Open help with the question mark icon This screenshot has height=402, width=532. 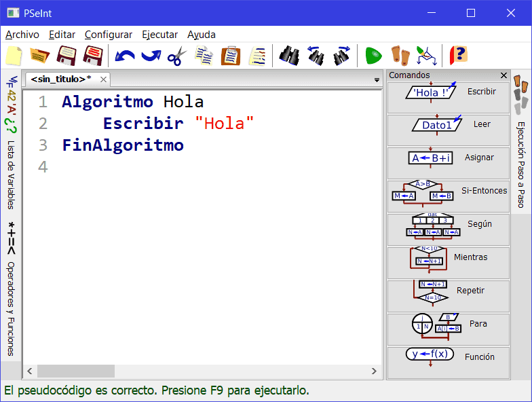point(459,56)
